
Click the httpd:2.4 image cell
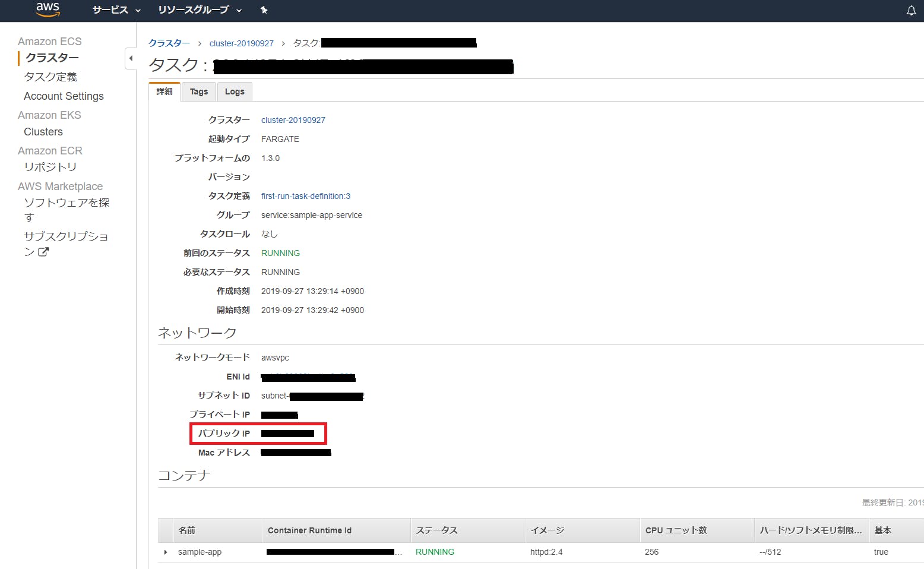[546, 552]
